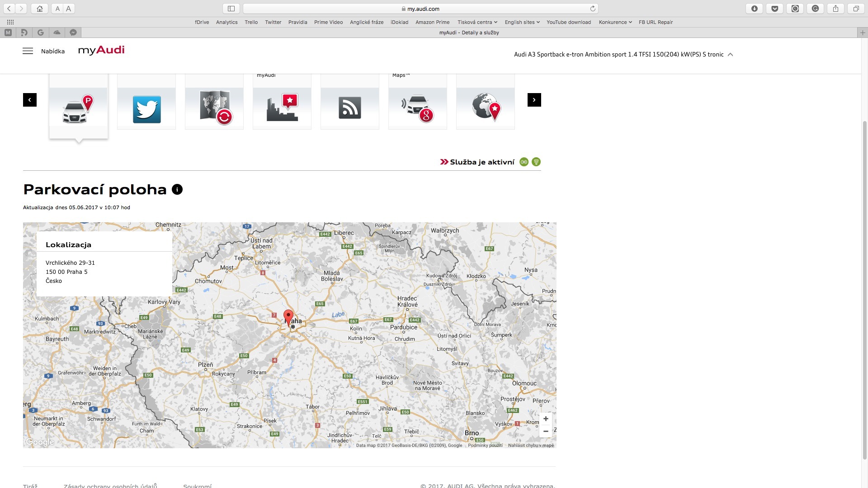Toggle the Safari sidebar button
868x488 pixels.
pyautogui.click(x=231, y=9)
